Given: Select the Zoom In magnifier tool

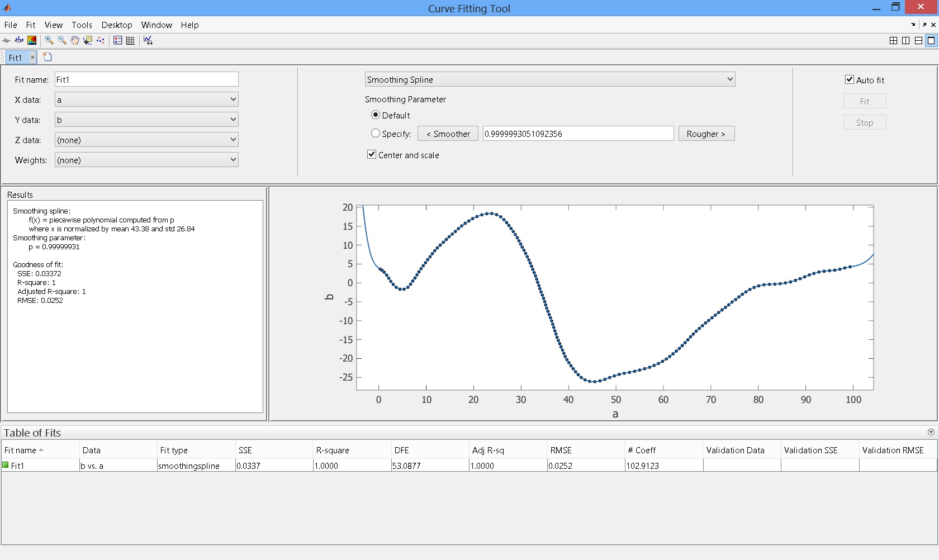Looking at the screenshot, I should point(49,40).
